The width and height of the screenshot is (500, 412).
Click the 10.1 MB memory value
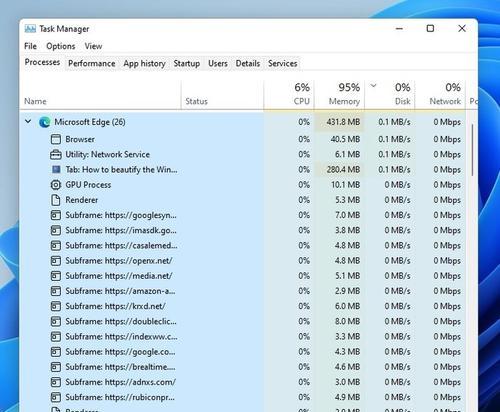pos(346,185)
